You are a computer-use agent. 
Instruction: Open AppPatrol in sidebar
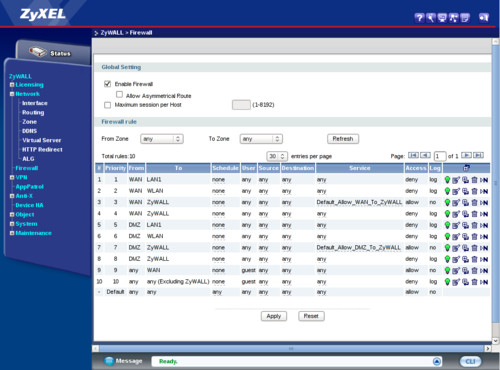pos(29,187)
